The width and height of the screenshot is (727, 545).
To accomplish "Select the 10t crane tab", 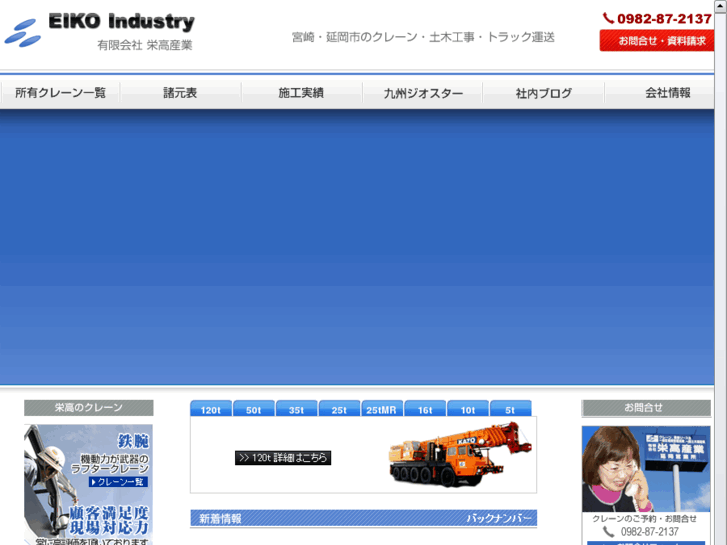I will pyautogui.click(x=468, y=409).
